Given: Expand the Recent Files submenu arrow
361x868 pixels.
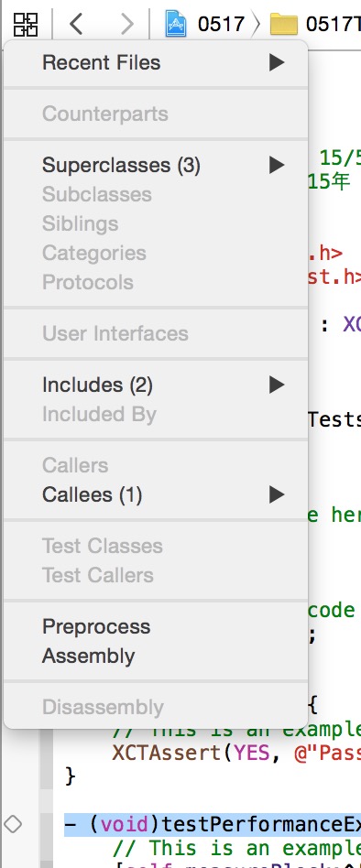Looking at the screenshot, I should click(277, 62).
